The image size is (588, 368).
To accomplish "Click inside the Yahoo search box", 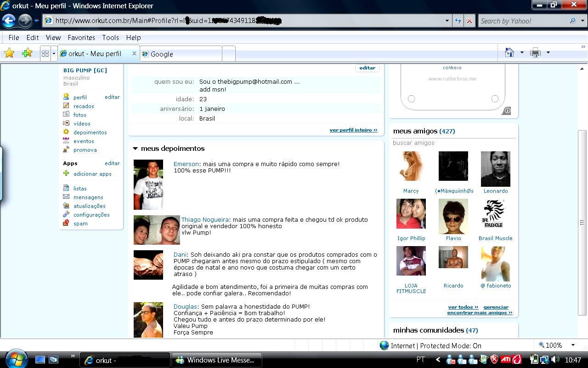I will [x=523, y=21].
